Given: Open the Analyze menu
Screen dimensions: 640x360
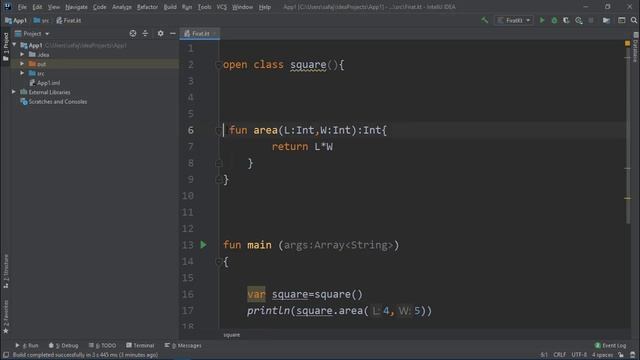Looking at the screenshot, I should [122, 7].
